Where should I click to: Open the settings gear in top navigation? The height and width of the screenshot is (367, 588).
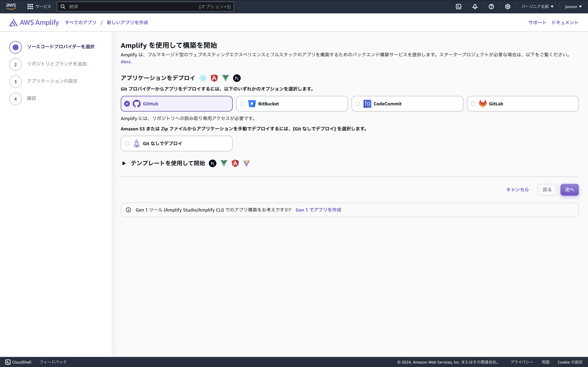(x=508, y=7)
